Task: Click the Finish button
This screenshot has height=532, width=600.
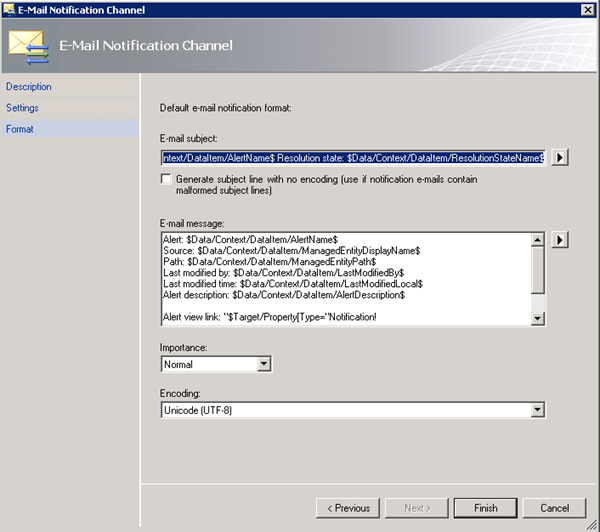Action: pyautogui.click(x=486, y=508)
